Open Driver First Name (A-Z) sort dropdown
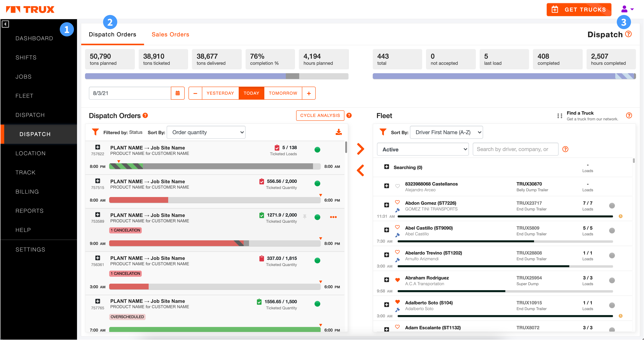644x340 pixels. point(447,132)
